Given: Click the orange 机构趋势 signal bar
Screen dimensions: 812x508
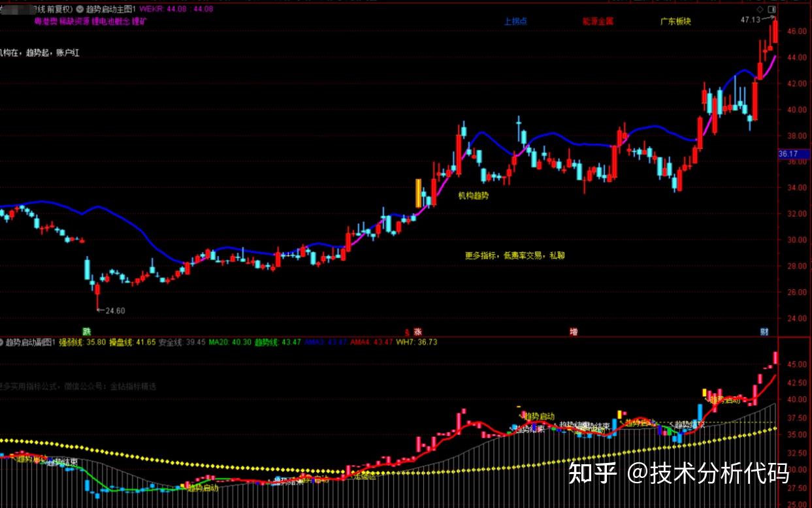Looking at the screenshot, I should click(418, 193).
